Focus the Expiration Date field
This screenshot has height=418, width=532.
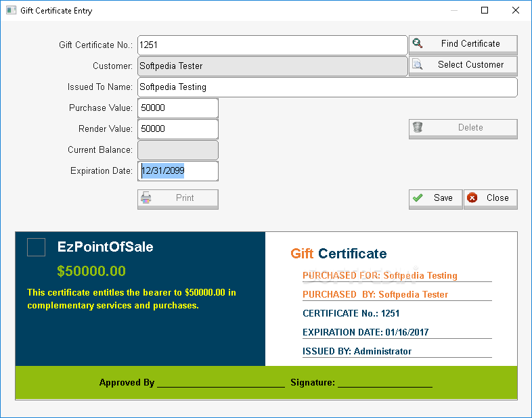coord(178,171)
